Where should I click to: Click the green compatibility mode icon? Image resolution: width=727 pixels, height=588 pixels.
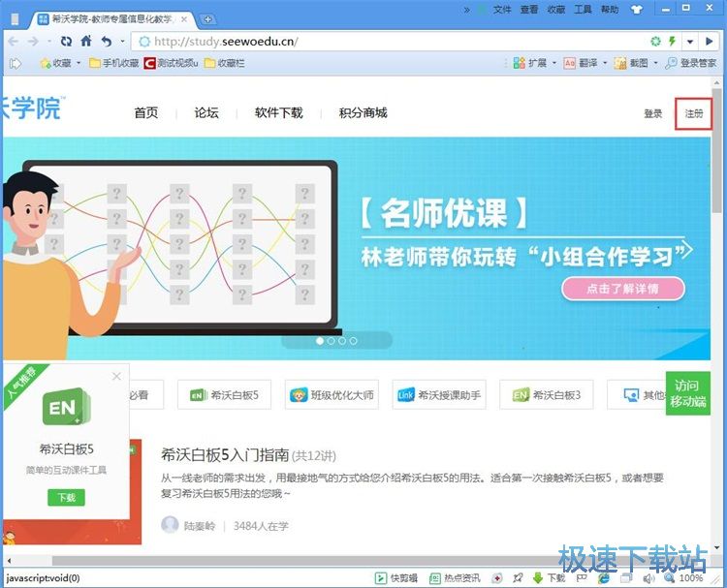tap(655, 42)
